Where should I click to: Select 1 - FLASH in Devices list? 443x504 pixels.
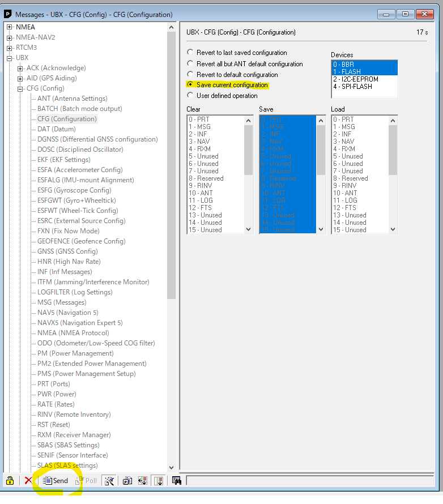pos(364,72)
